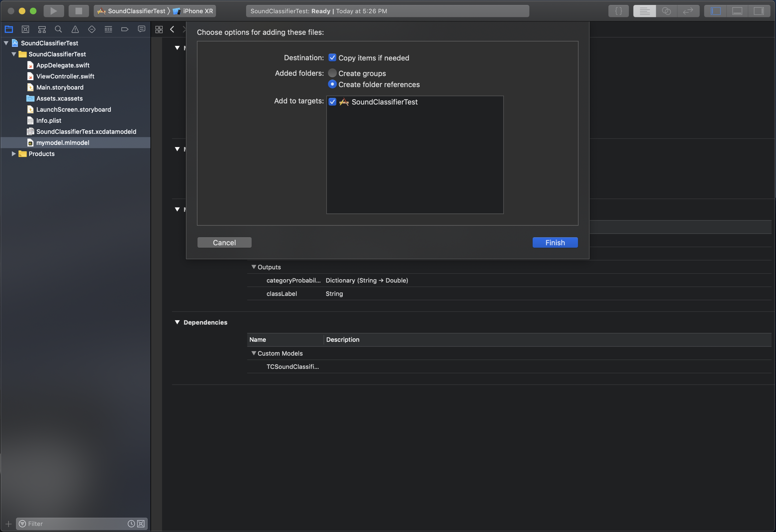Select the classLabel output row

pyautogui.click(x=509, y=294)
